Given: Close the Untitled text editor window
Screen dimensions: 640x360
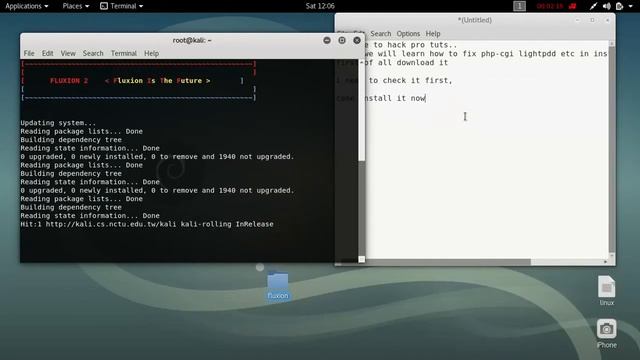Looking at the screenshot, I should click(607, 20).
